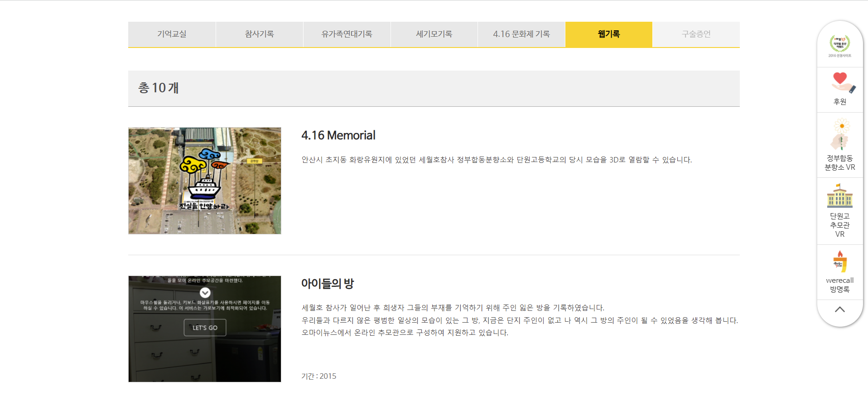Open the 4.16 Memorial title link

[338, 135]
